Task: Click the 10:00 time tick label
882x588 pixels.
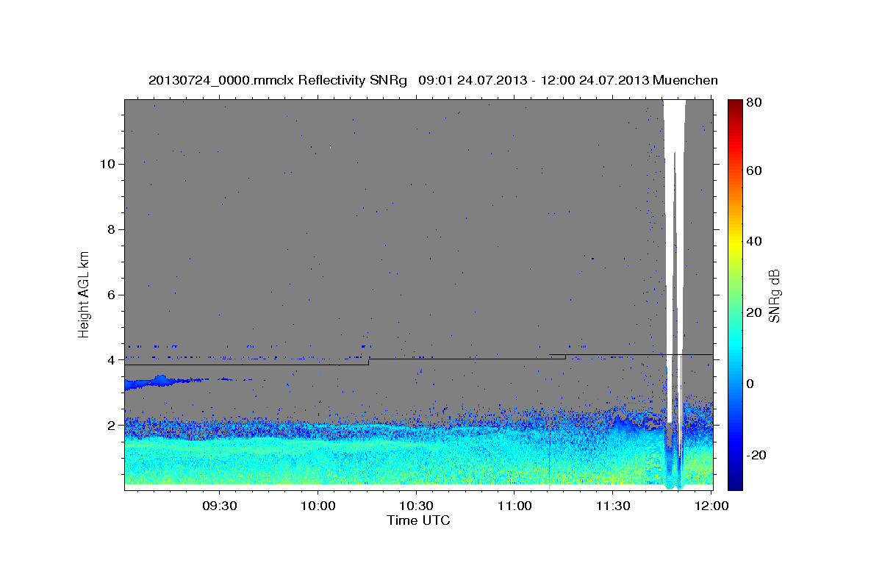Action: pyautogui.click(x=318, y=506)
